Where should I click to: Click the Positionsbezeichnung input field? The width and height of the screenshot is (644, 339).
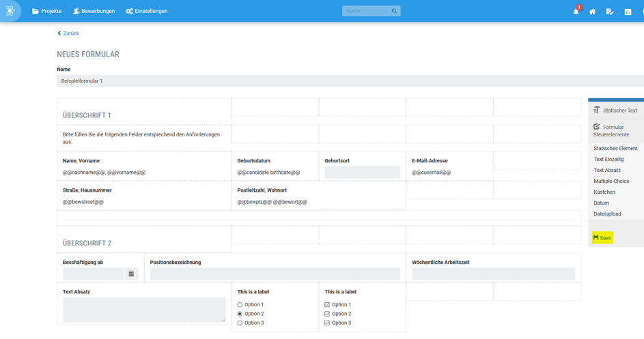(275, 274)
